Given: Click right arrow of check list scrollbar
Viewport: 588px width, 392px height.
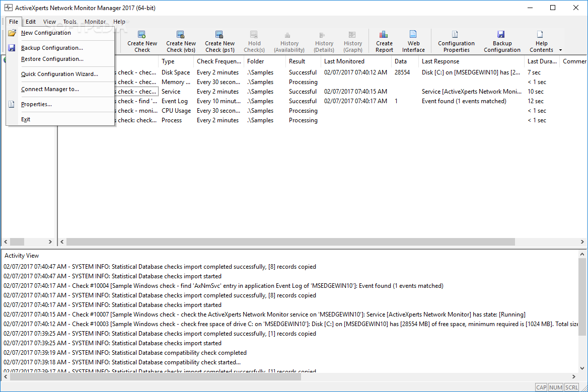Looking at the screenshot, I should pos(582,242).
